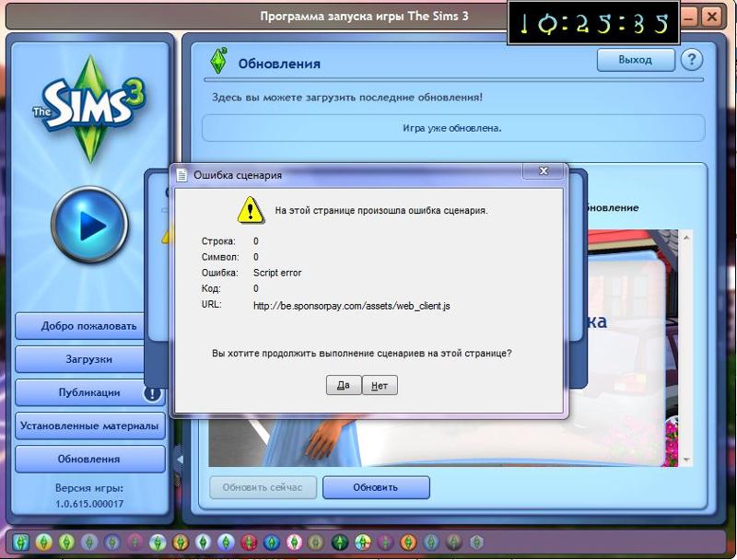Viewport: 737px width, 560px height.
Task: Open help with the question mark icon
Action: 692,60
